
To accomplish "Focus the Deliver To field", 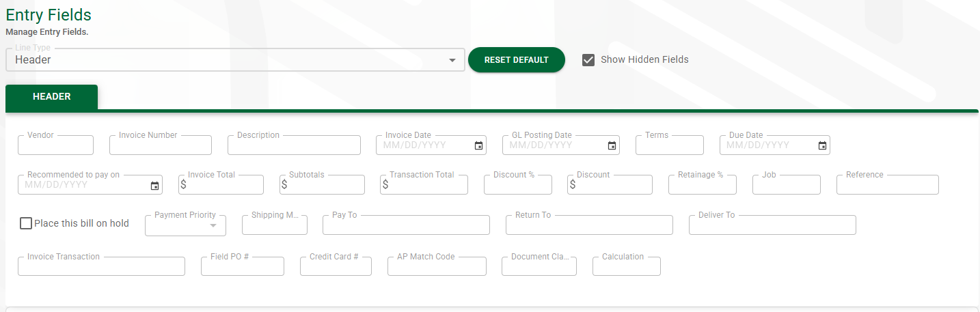I will [x=772, y=225].
